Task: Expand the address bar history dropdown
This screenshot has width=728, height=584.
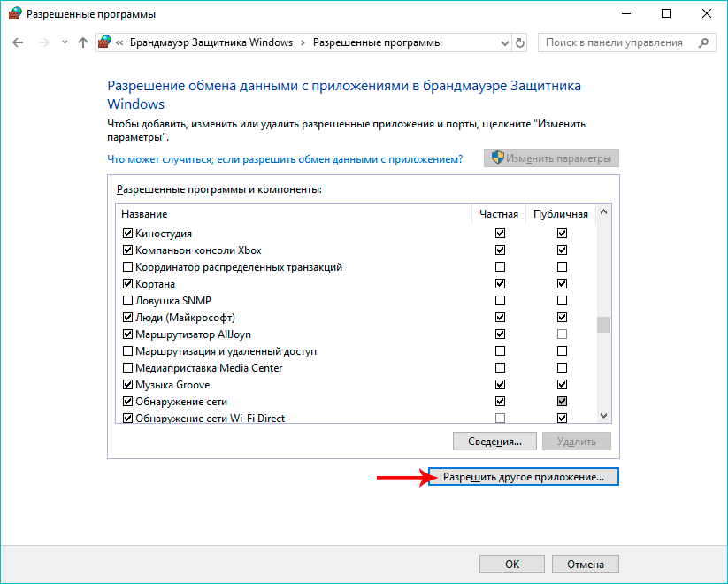Action: [505, 43]
